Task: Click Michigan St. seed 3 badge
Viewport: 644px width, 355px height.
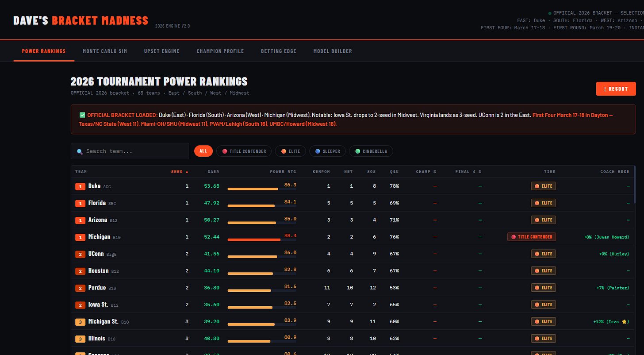Action: 80,322
